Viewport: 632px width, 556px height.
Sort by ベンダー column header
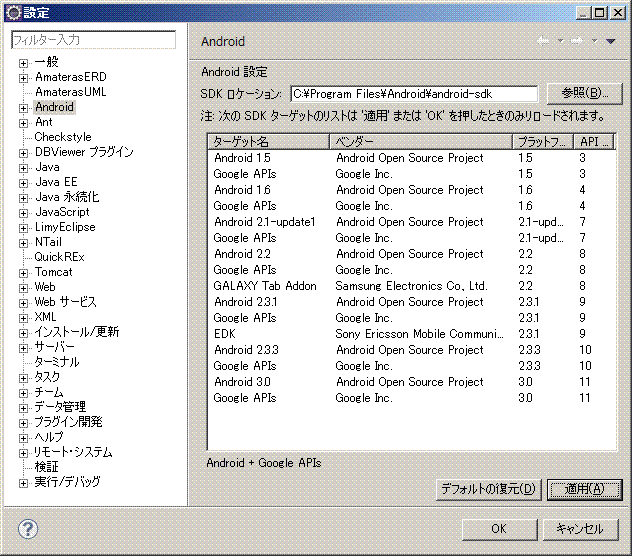click(x=421, y=142)
